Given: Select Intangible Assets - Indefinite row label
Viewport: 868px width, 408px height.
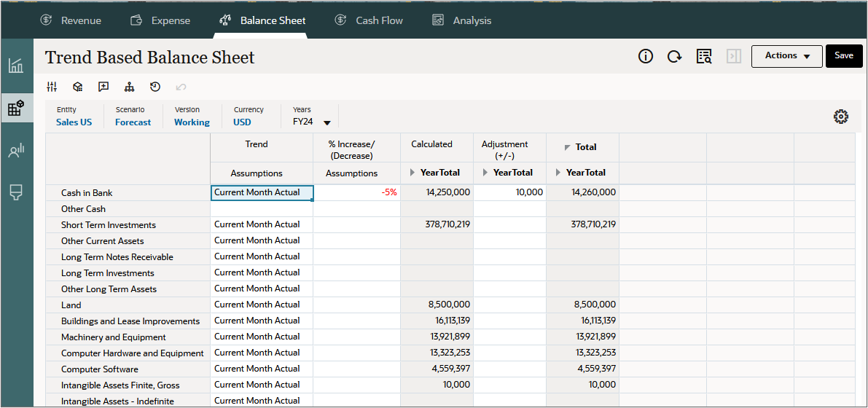Looking at the screenshot, I should point(117,401).
